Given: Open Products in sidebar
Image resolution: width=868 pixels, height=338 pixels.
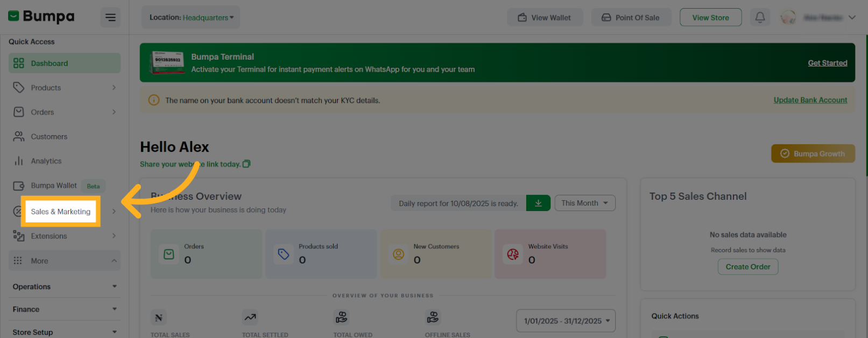Looking at the screenshot, I should (65, 87).
